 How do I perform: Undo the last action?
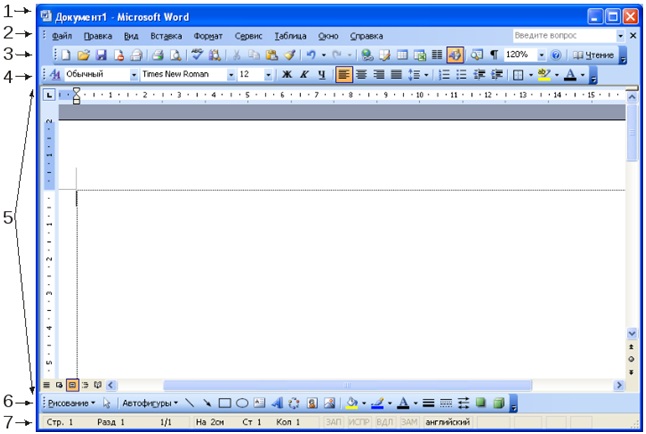point(311,55)
